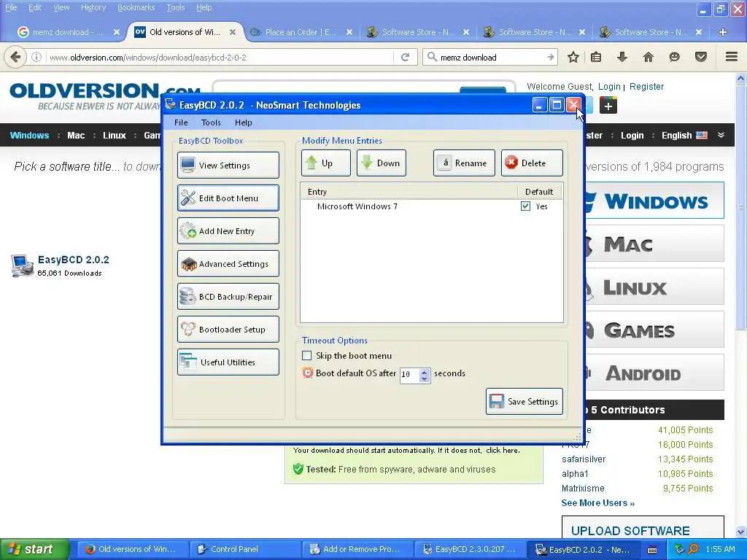Switch to Control Panel in taskbar
The width and height of the screenshot is (747, 560).
[x=245, y=549]
